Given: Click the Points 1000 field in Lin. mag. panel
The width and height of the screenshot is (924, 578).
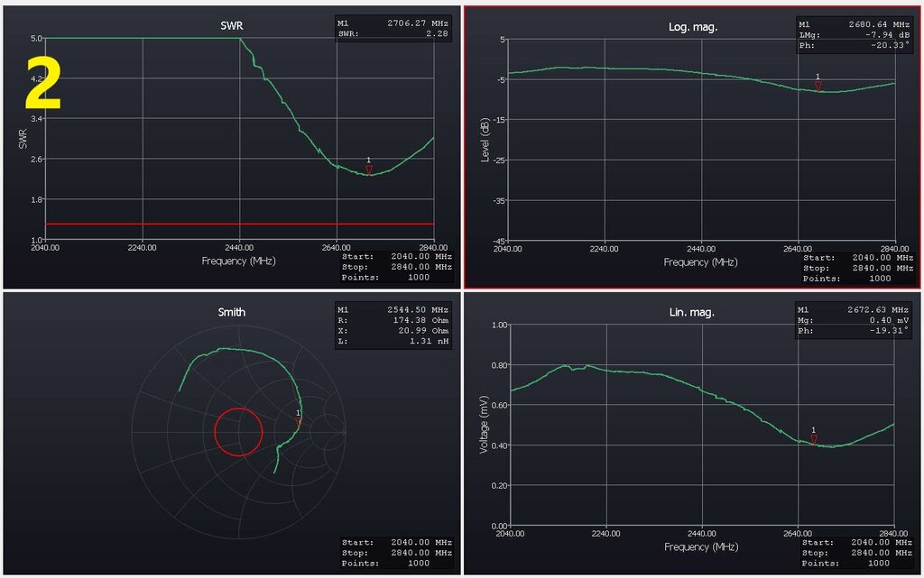Looking at the screenshot, I should (858, 563).
